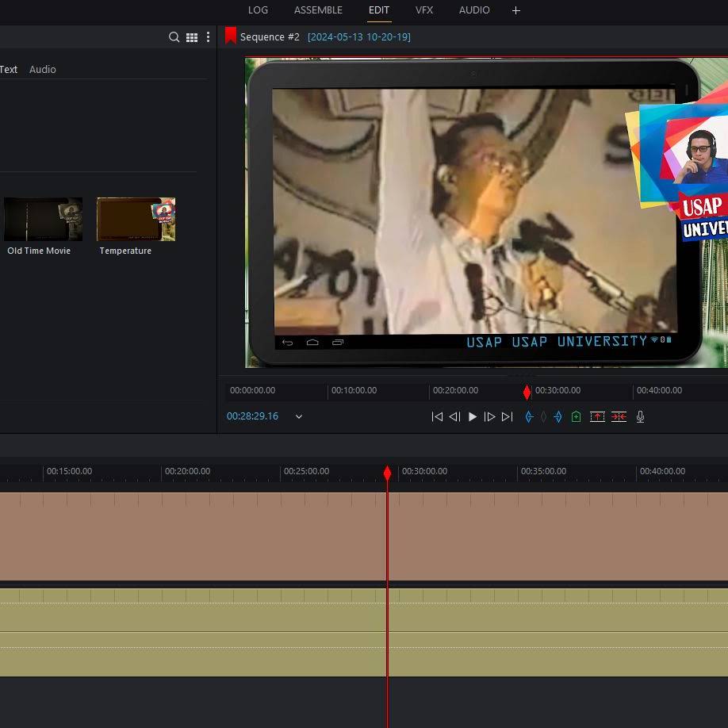Click the red Sequence #2 flag icon
The image size is (728, 728).
coord(231,36)
